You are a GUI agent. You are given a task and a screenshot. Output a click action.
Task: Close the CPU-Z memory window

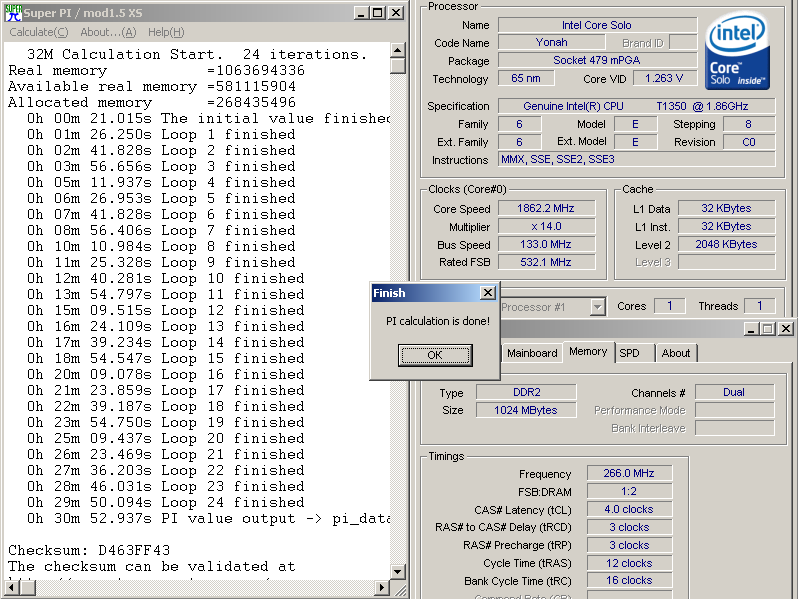click(x=786, y=329)
